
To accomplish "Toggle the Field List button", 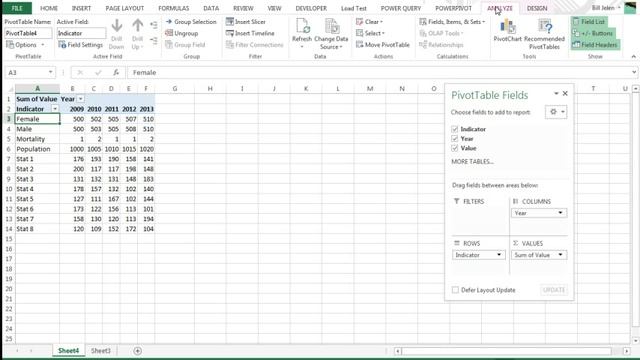I will pyautogui.click(x=589, y=22).
